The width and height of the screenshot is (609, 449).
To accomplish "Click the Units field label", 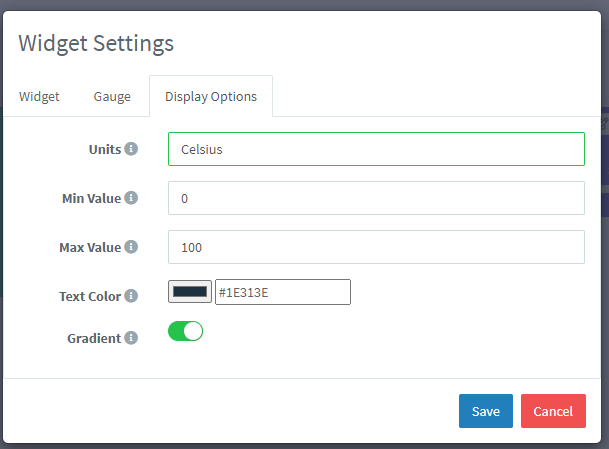I will pos(105,149).
